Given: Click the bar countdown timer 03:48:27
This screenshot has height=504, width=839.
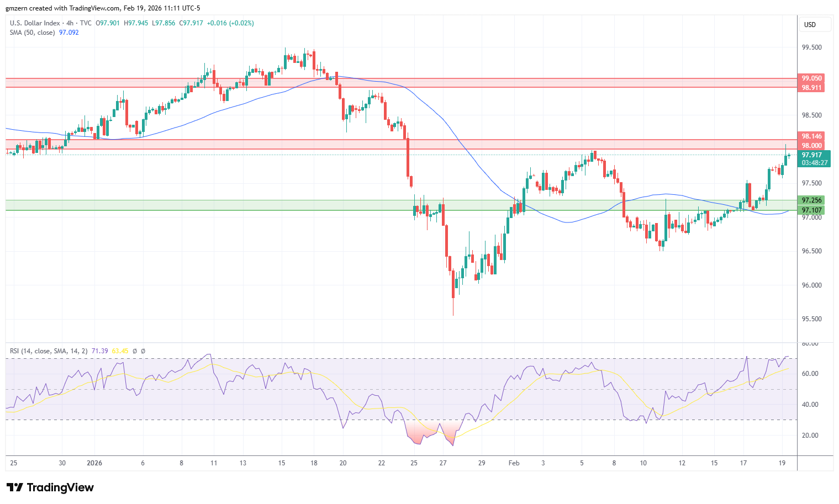Looking at the screenshot, I should (814, 163).
